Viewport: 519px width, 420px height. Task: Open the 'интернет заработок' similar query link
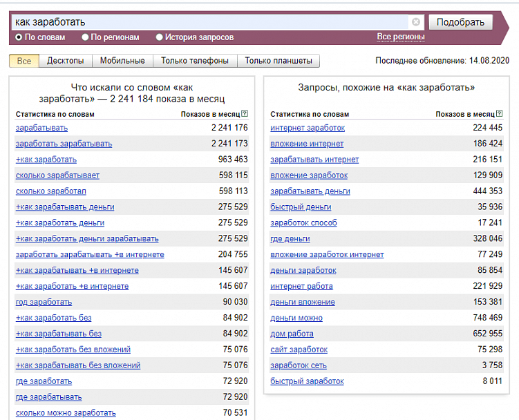[308, 128]
